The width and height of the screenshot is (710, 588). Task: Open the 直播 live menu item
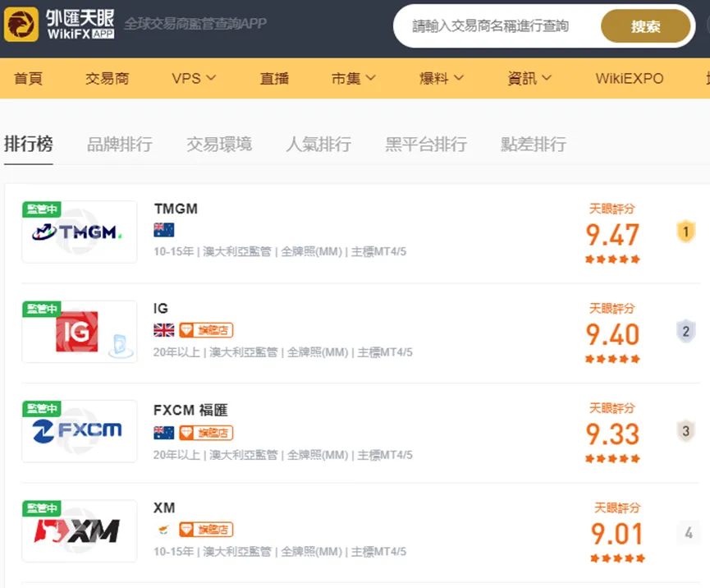pyautogui.click(x=274, y=78)
